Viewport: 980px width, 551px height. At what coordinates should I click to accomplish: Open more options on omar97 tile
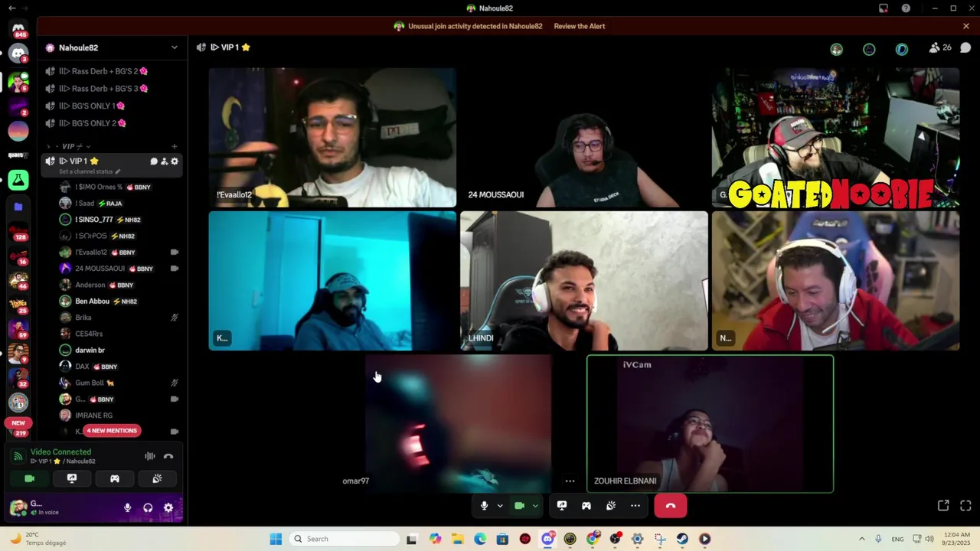pyautogui.click(x=570, y=481)
